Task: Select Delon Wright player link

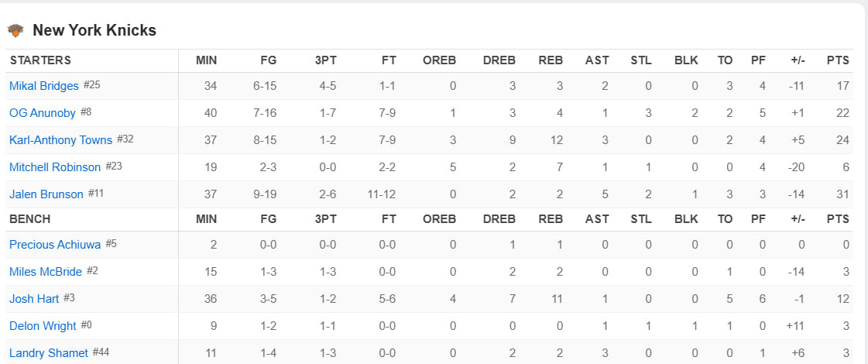Action: (43, 326)
